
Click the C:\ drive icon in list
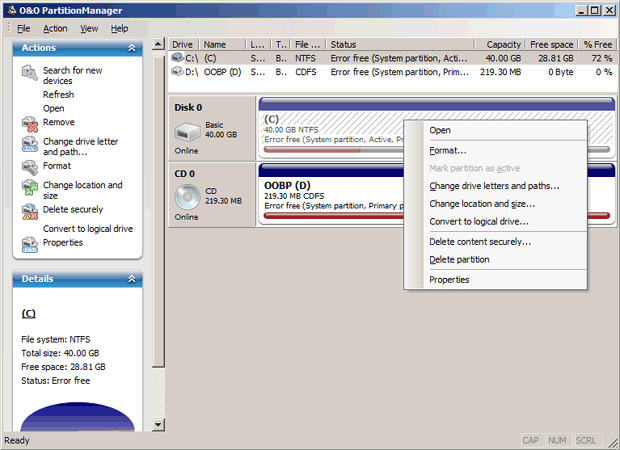(x=177, y=58)
